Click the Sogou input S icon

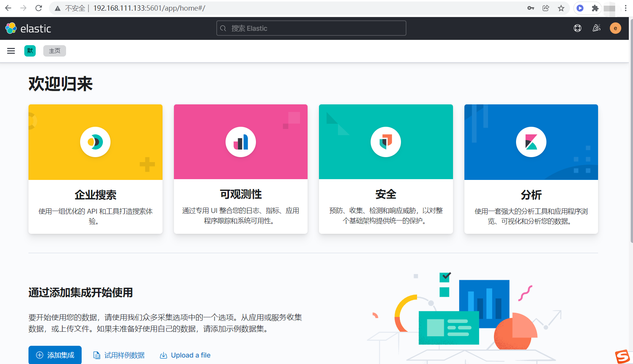(x=623, y=356)
